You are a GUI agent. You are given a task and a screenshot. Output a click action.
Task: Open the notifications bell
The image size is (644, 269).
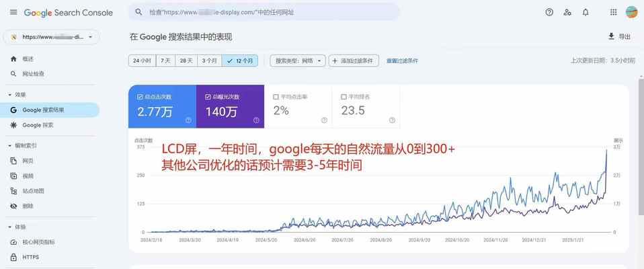[x=586, y=12]
